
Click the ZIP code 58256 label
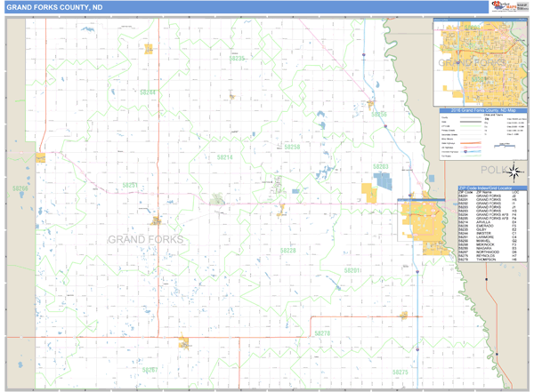[x=292, y=147]
